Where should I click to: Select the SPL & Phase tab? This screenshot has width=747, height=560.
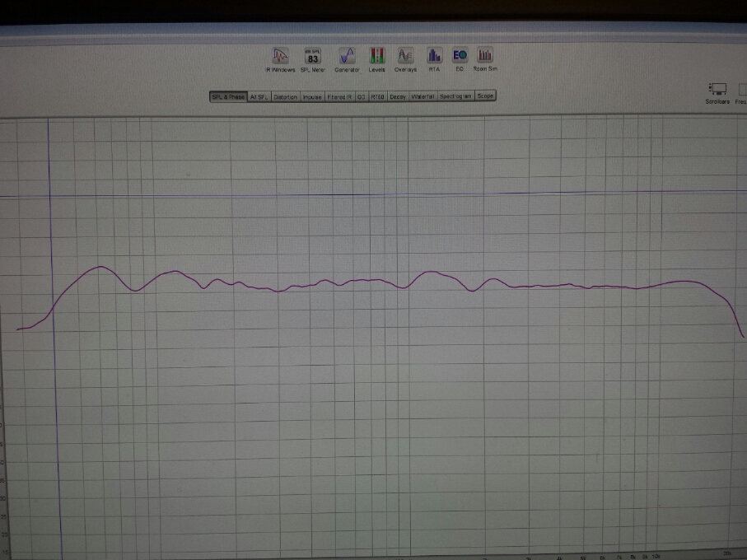[228, 96]
